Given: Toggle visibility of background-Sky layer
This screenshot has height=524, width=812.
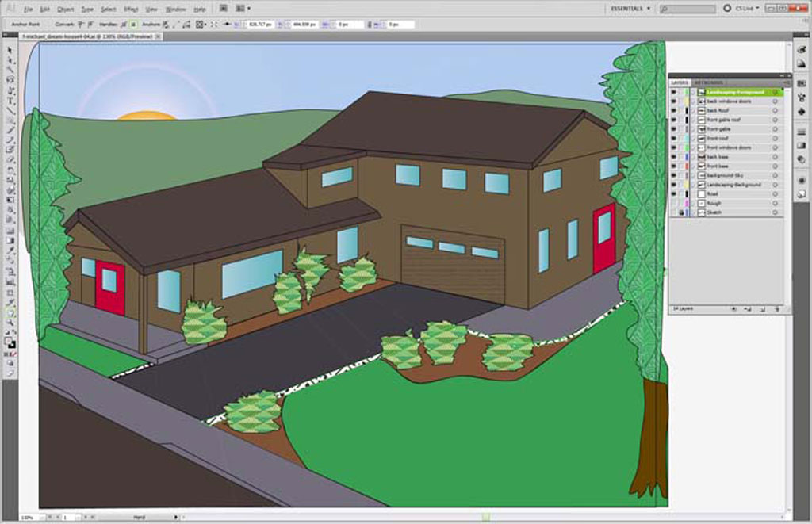Looking at the screenshot, I should (x=673, y=175).
